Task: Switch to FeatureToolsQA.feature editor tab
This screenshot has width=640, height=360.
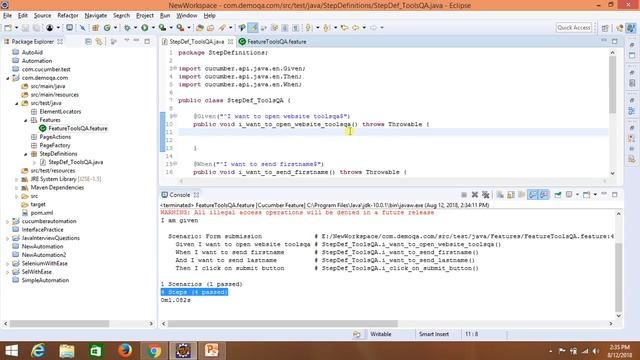Action: 272,42
